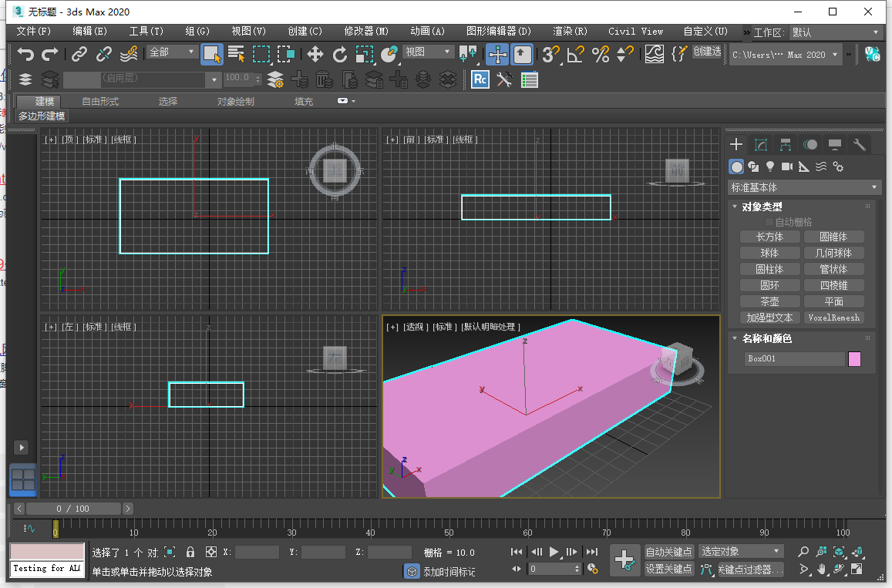Choose rectangular selection region tool
892x588 pixels.
[x=261, y=54]
